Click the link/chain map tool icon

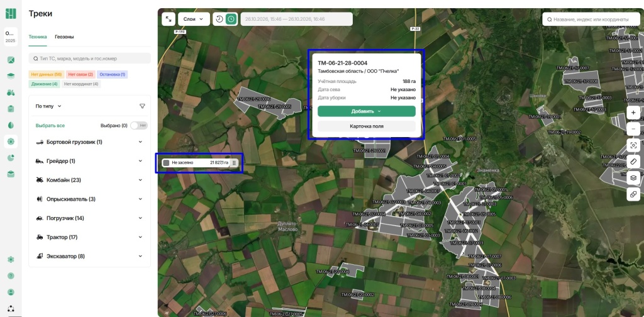click(x=633, y=194)
